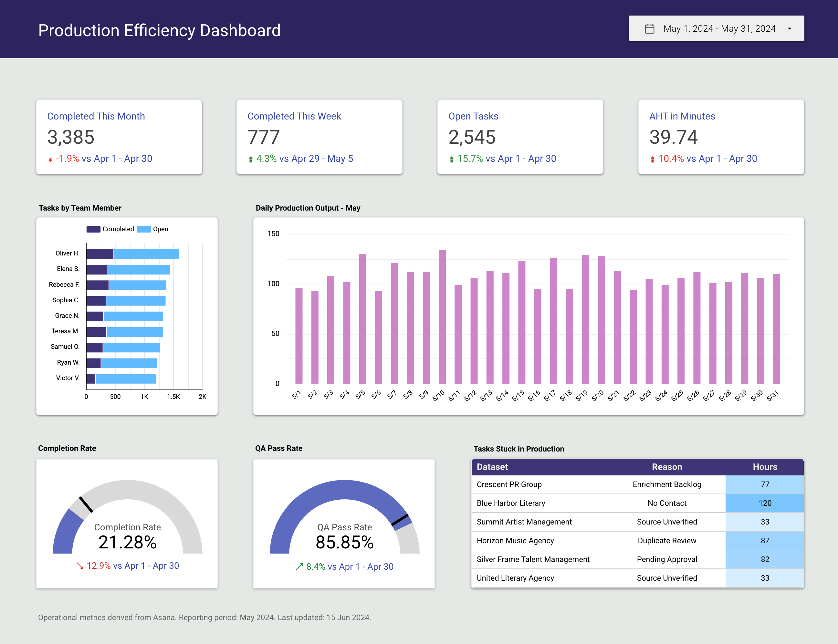Select the United Literary Agency row
This screenshot has width=838, height=644.
tap(637, 578)
